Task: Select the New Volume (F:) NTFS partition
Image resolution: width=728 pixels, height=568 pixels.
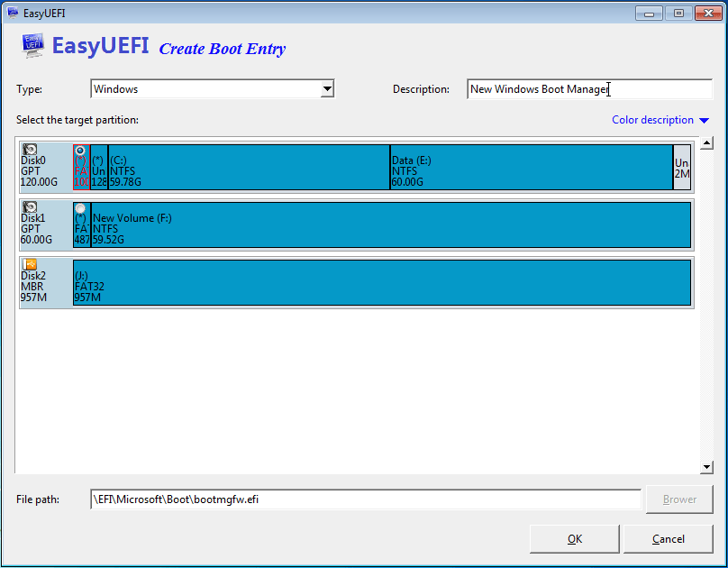Action: 391,224
